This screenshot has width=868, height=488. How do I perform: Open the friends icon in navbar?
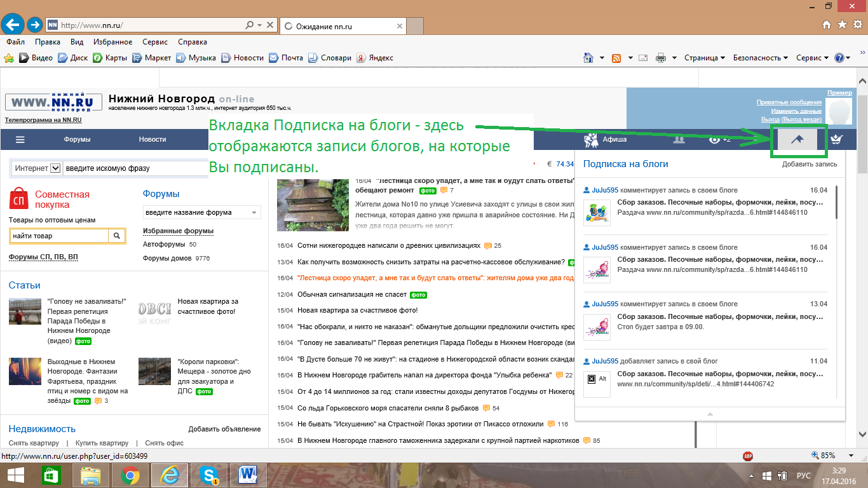coord(679,139)
